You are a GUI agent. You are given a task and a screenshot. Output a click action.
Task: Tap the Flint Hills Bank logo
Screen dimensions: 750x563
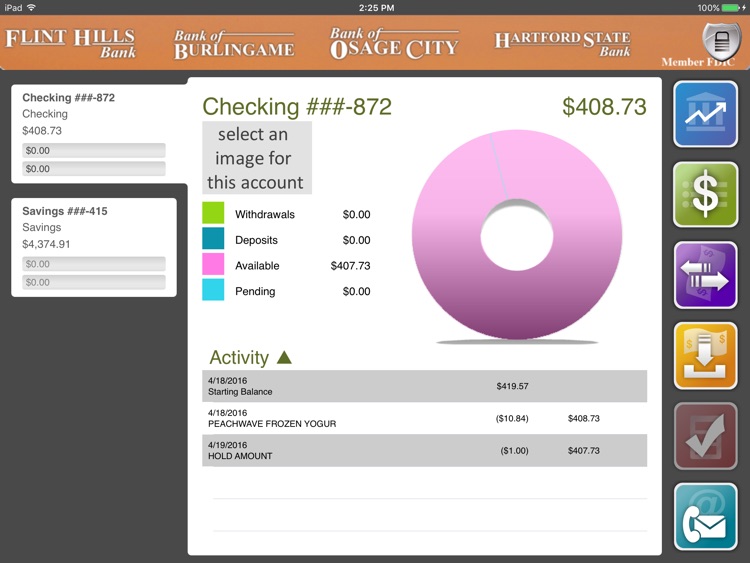[x=71, y=43]
